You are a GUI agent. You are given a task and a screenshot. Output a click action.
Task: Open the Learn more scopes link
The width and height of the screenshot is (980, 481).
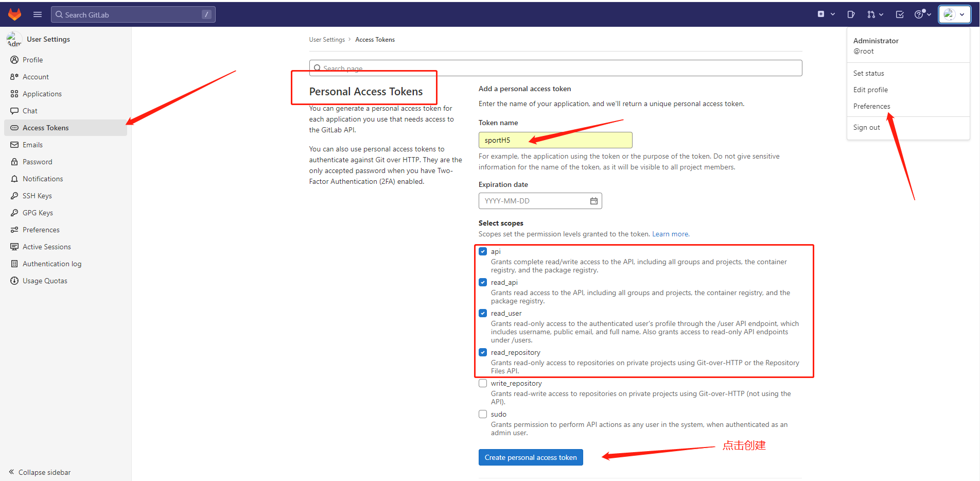pos(670,234)
